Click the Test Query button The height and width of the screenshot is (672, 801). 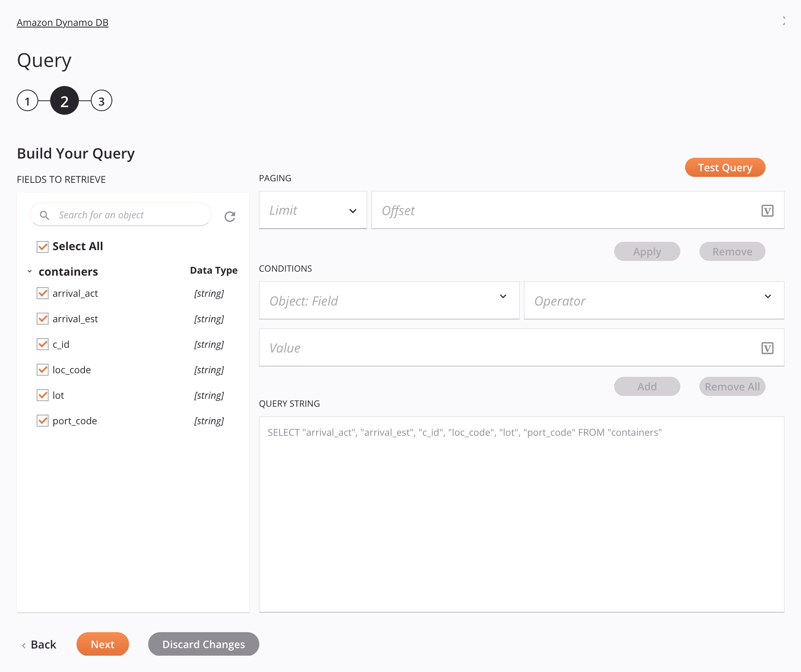pos(725,167)
